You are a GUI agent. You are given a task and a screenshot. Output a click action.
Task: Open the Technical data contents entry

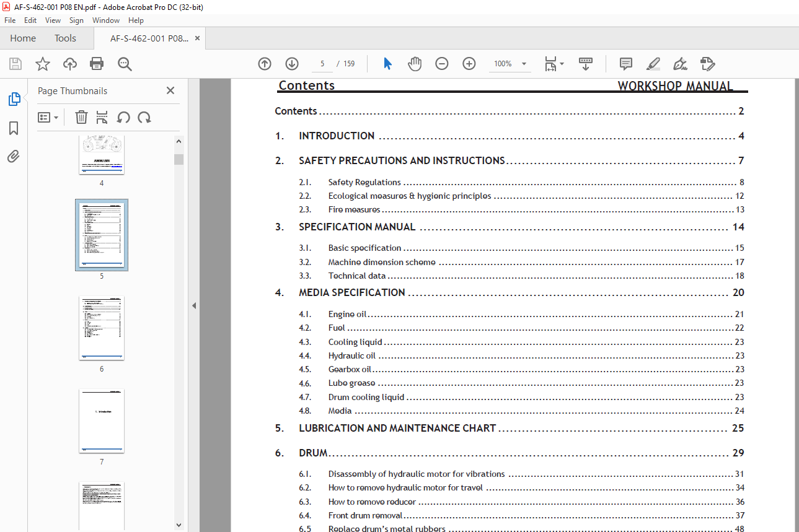(521, 276)
